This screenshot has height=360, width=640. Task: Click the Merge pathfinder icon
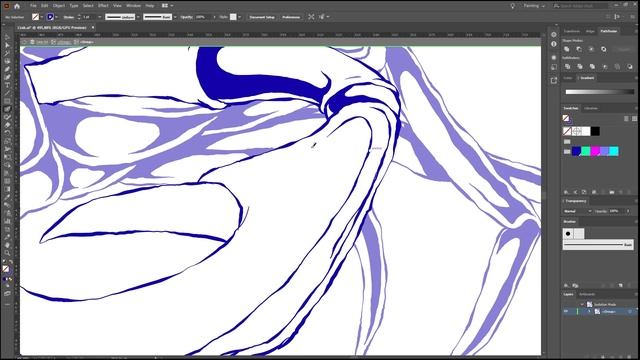click(592, 66)
